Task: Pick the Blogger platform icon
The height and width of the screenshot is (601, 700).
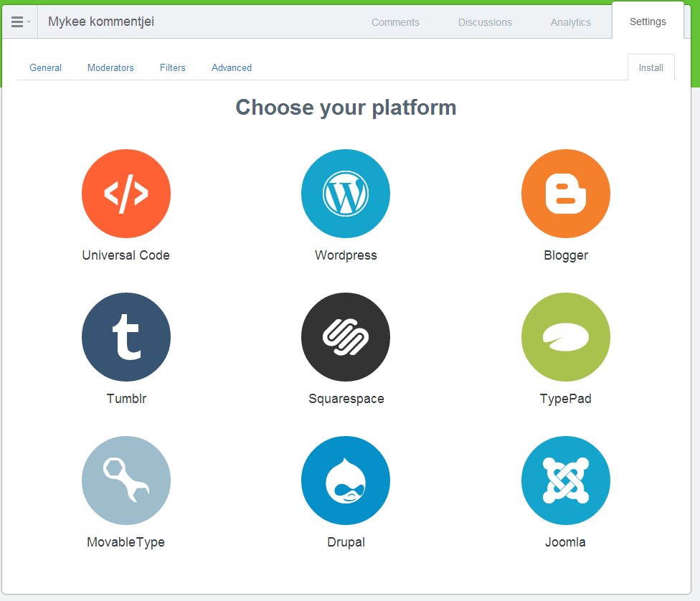Action: [566, 194]
